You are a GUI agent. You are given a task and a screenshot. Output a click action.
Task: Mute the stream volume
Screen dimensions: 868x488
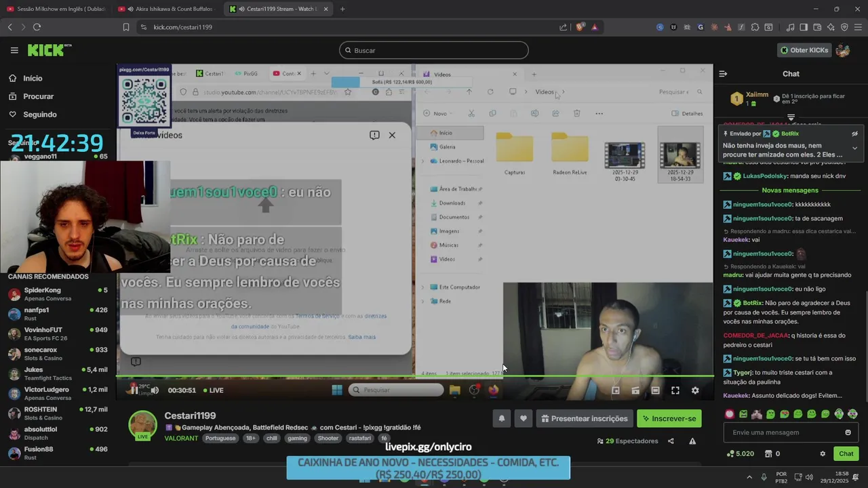(155, 390)
